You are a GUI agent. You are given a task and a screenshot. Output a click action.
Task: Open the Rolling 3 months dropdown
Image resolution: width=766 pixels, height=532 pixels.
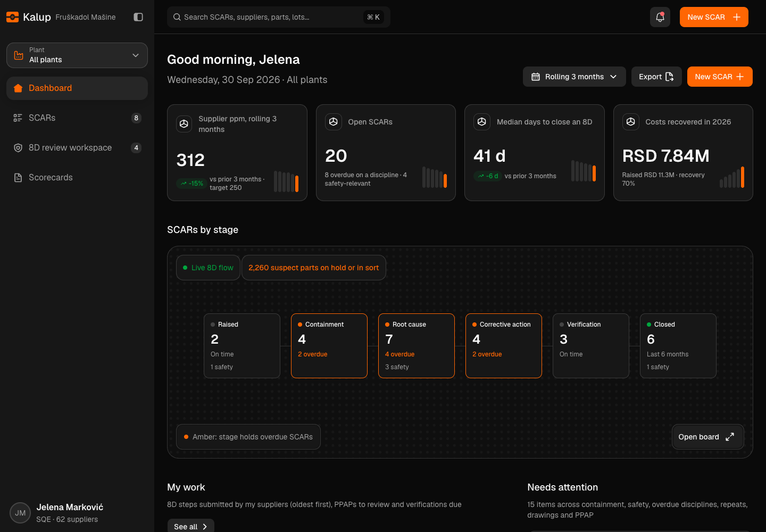(x=574, y=77)
